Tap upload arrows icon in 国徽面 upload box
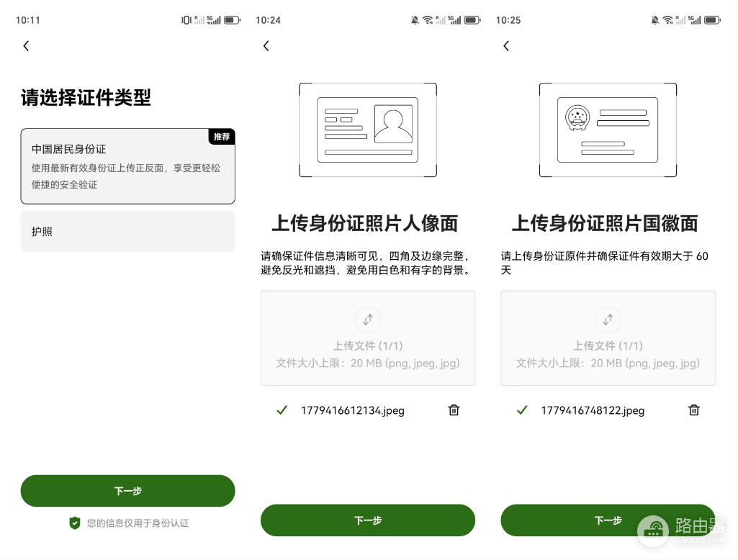 click(x=608, y=320)
